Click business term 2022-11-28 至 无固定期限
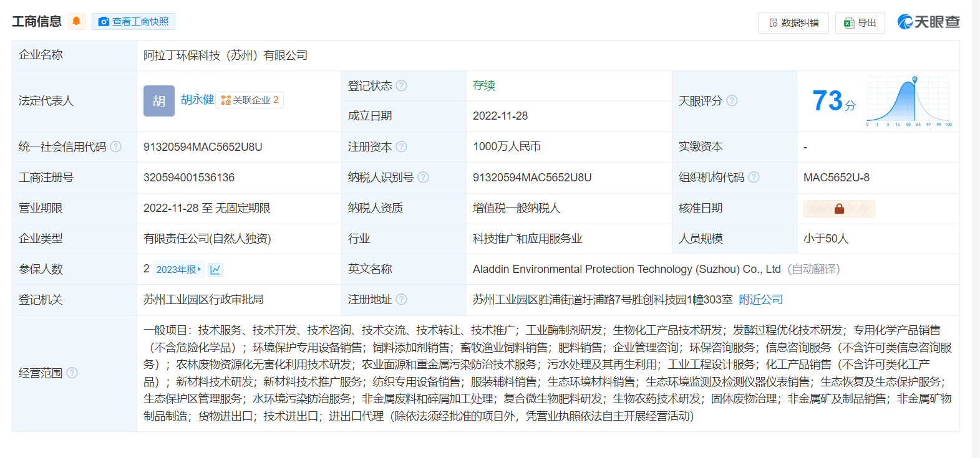Screen dimensions: 980x458 click(207, 208)
